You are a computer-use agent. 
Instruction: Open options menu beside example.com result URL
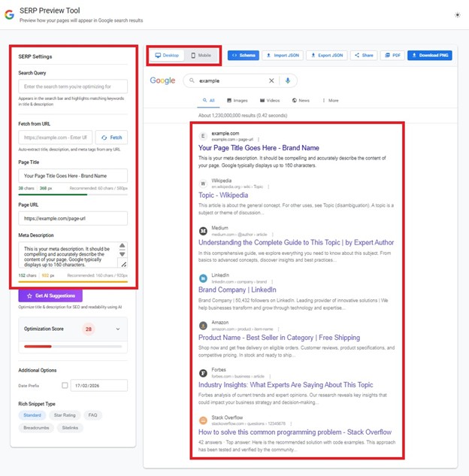tap(259, 139)
